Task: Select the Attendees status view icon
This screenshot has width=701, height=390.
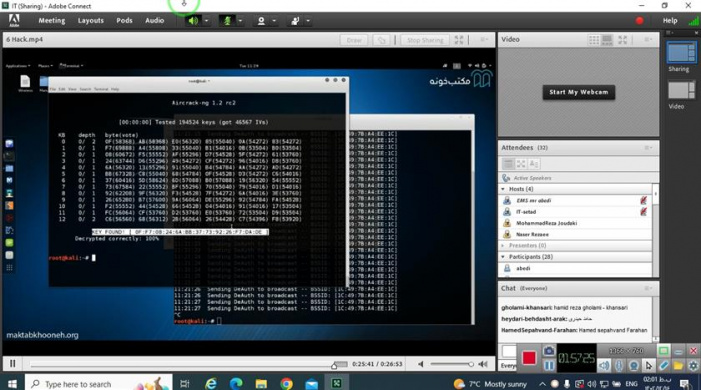Action: tap(534, 164)
